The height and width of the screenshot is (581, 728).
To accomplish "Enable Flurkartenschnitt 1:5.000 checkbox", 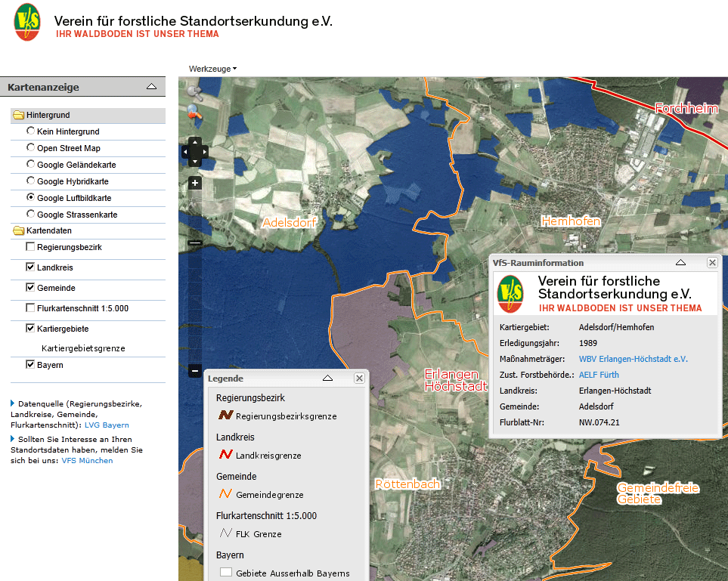I will (30, 307).
